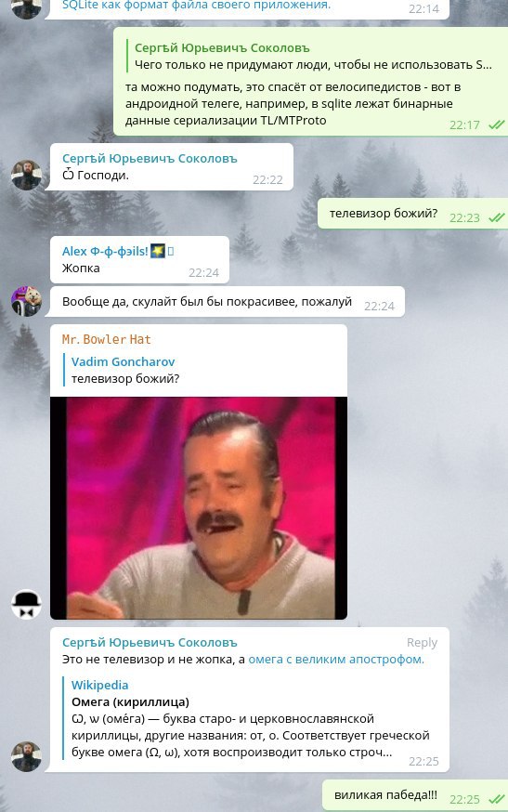Open Sergey's name above the omega message
Screen dimensions: 508x812
(x=150, y=643)
